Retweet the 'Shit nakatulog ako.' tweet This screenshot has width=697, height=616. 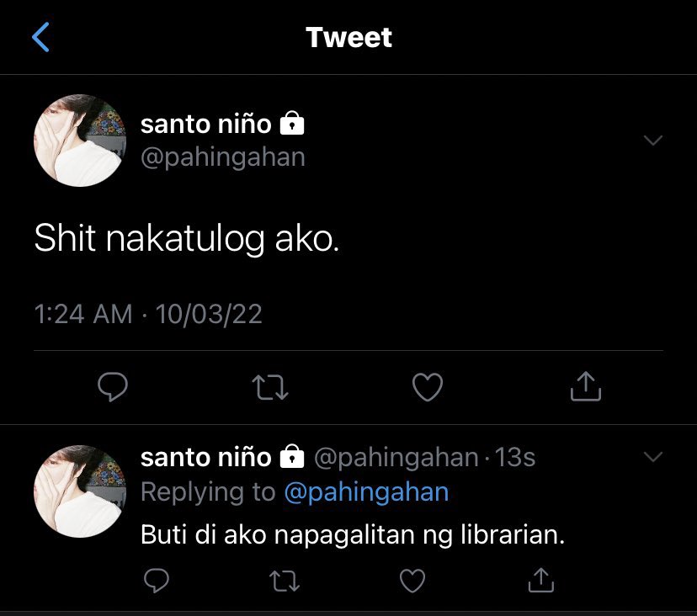tap(270, 387)
